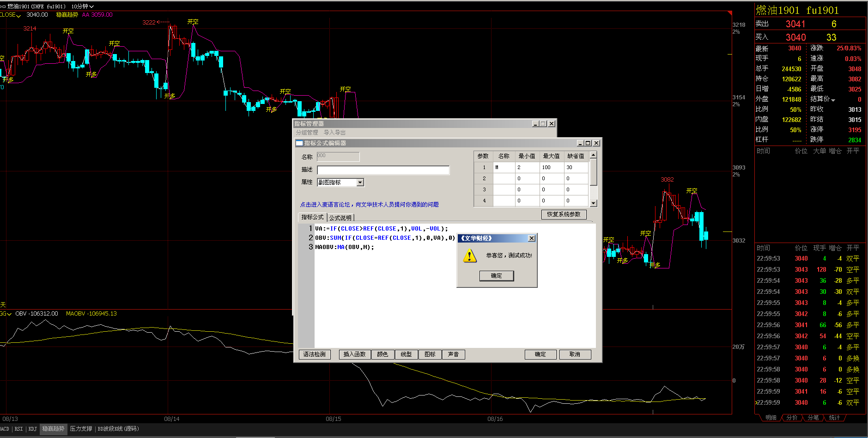Click the 指标公式编辑器 window title icon
This screenshot has width=868, height=438.
click(299, 143)
